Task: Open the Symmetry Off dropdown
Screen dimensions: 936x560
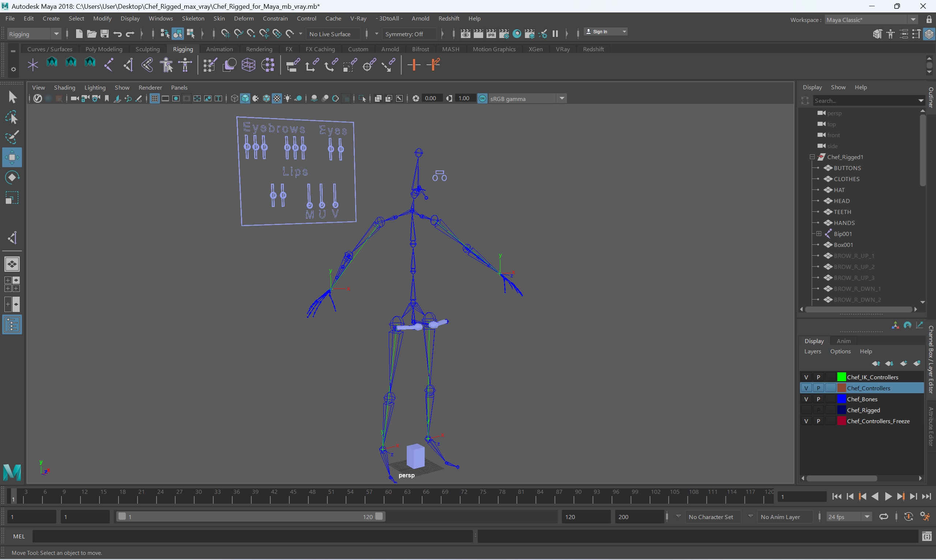Action: [409, 34]
